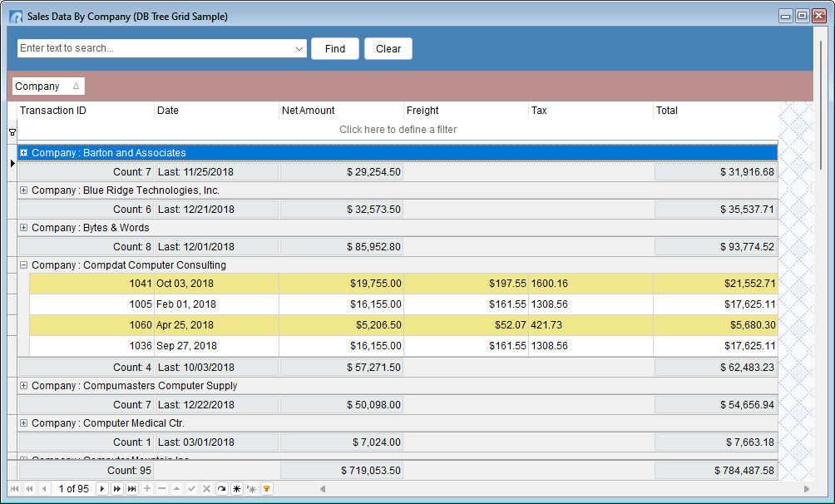Screen dimensions: 835x504
Task: Sort by the Total column header
Action: (x=715, y=111)
